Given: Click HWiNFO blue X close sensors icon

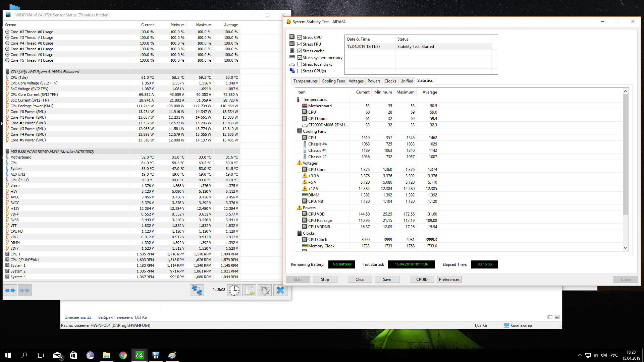Looking at the screenshot, I should (x=280, y=290).
